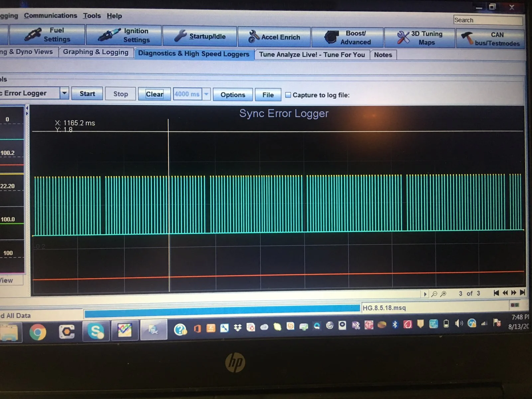
Task: Open the Ignition Settings spark plug button
Action: pos(124,35)
